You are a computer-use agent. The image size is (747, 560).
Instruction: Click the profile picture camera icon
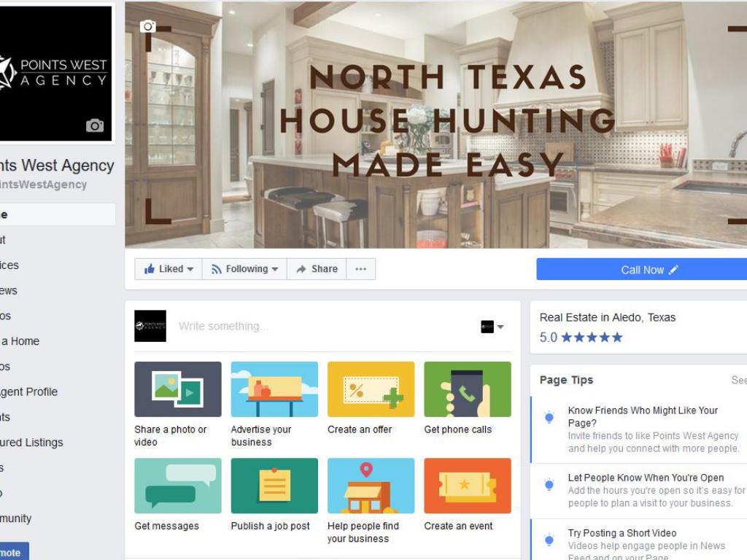[95, 125]
